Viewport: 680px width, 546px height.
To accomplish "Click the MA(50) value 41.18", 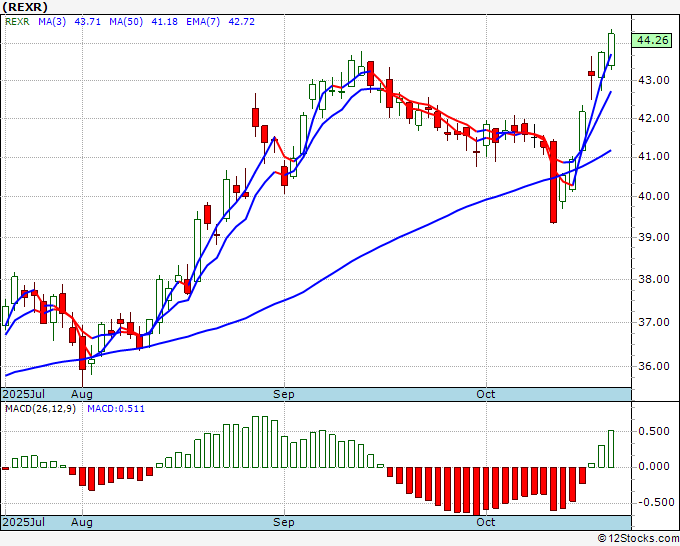I will (164, 22).
